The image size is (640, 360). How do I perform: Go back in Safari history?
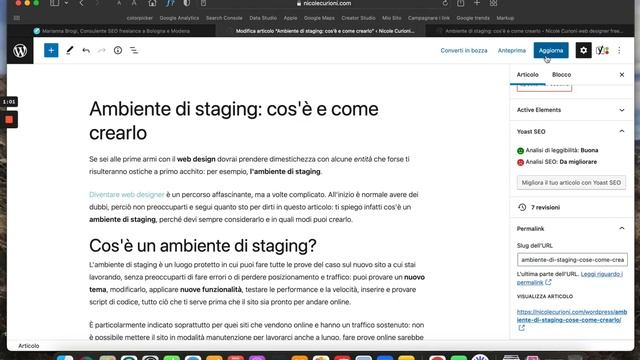coord(82,3)
